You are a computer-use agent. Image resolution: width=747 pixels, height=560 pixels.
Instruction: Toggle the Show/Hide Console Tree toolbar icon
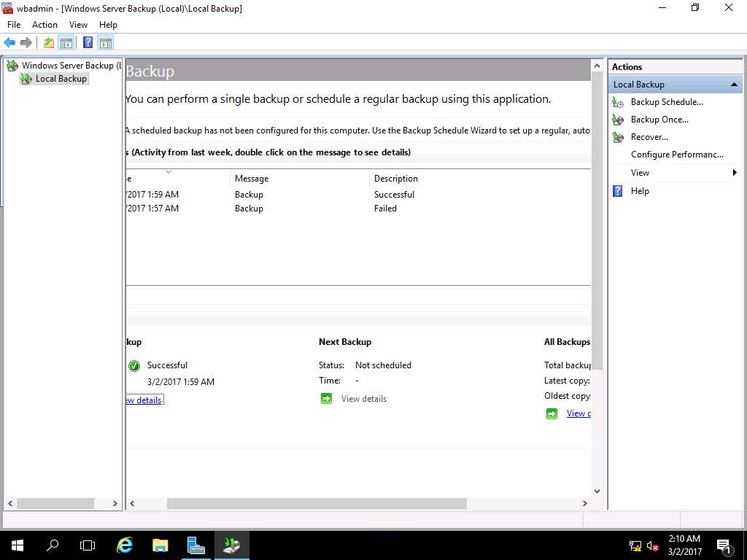pos(66,43)
